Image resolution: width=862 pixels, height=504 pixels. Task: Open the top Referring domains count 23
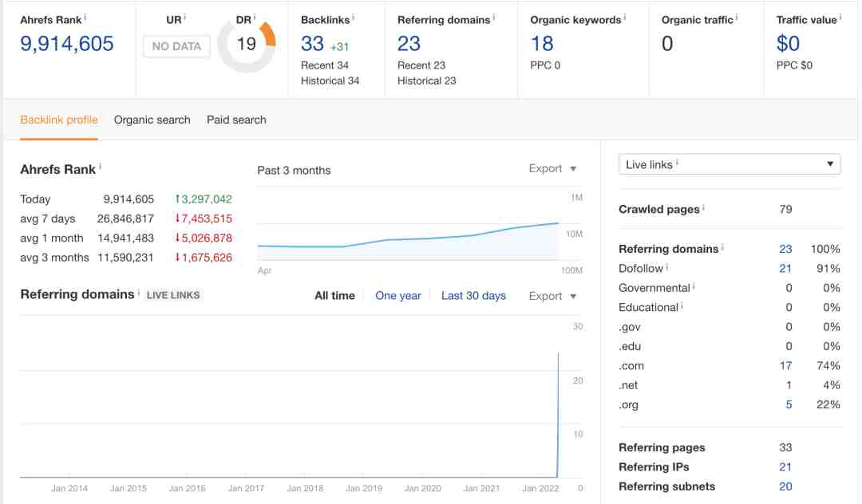pyautogui.click(x=409, y=43)
